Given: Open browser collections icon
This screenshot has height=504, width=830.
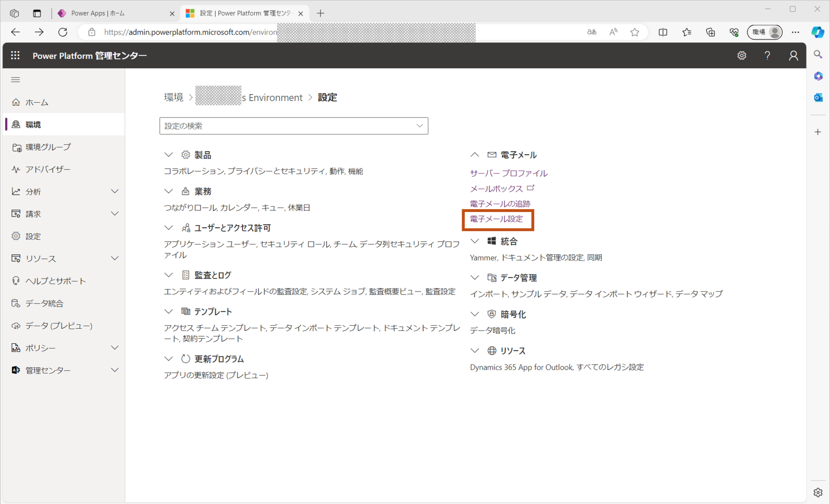Looking at the screenshot, I should click(x=710, y=32).
